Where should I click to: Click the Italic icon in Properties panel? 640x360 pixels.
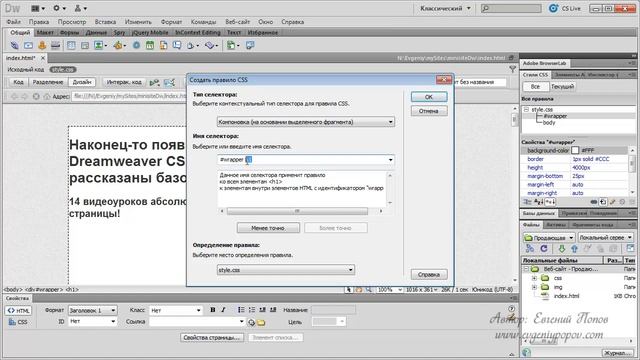[x=223, y=310]
